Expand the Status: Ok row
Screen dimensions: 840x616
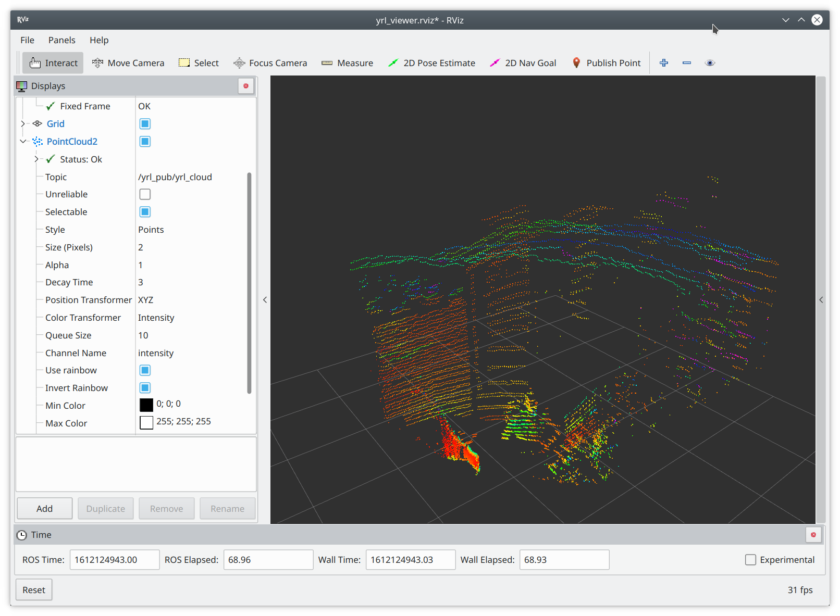[36, 159]
